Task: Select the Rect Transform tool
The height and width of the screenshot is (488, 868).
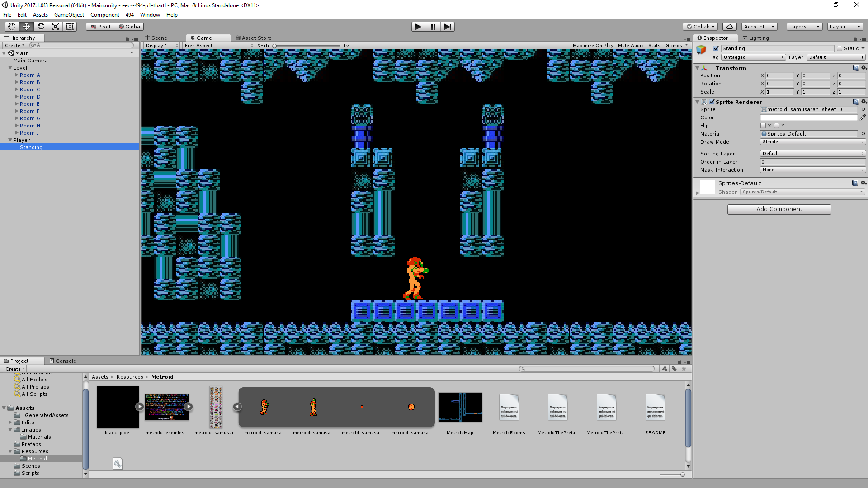Action: point(70,27)
